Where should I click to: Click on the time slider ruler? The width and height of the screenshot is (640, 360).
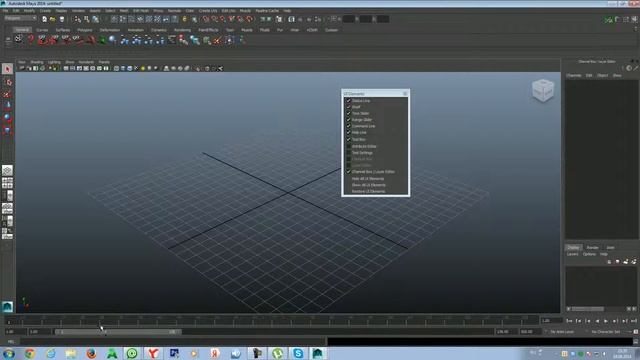271,321
